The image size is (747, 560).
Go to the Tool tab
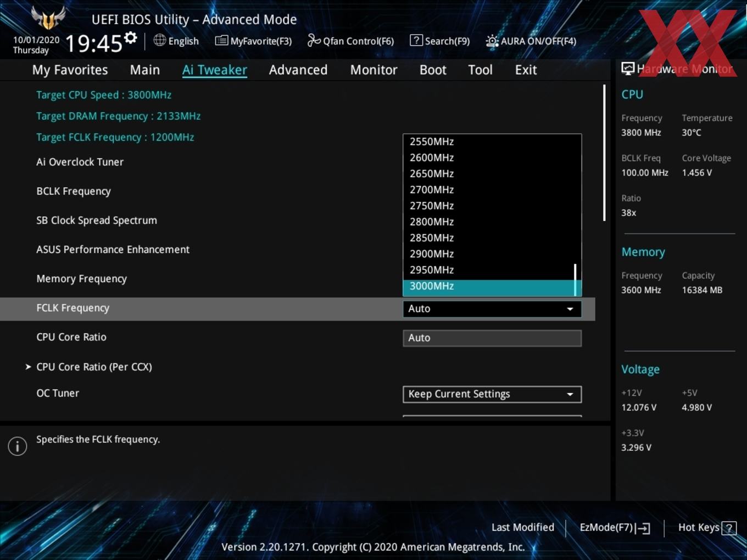point(480,70)
